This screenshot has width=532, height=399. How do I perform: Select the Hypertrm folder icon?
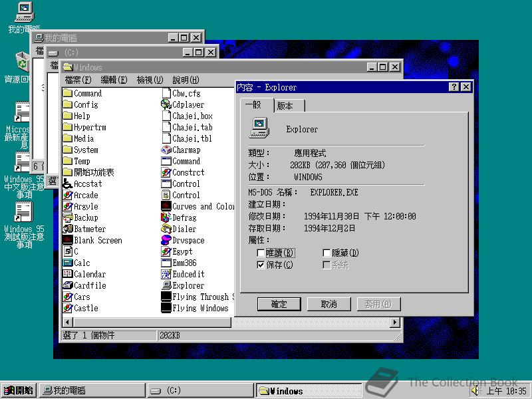68,127
